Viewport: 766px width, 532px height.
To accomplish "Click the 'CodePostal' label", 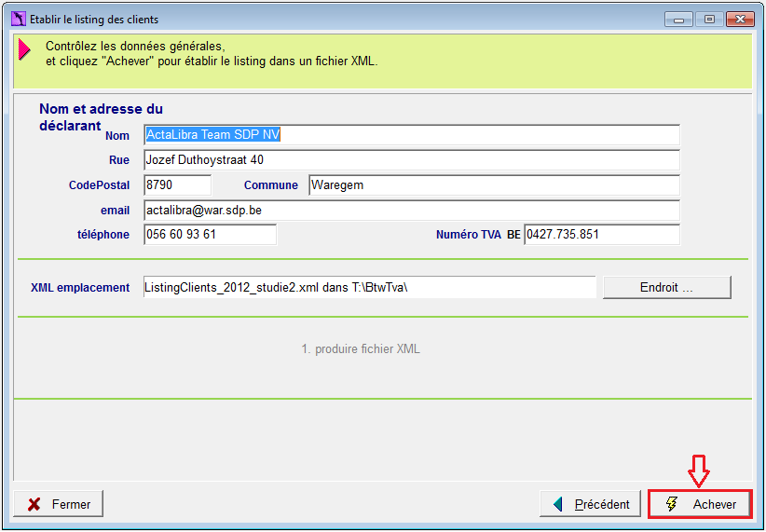I will tap(99, 185).
